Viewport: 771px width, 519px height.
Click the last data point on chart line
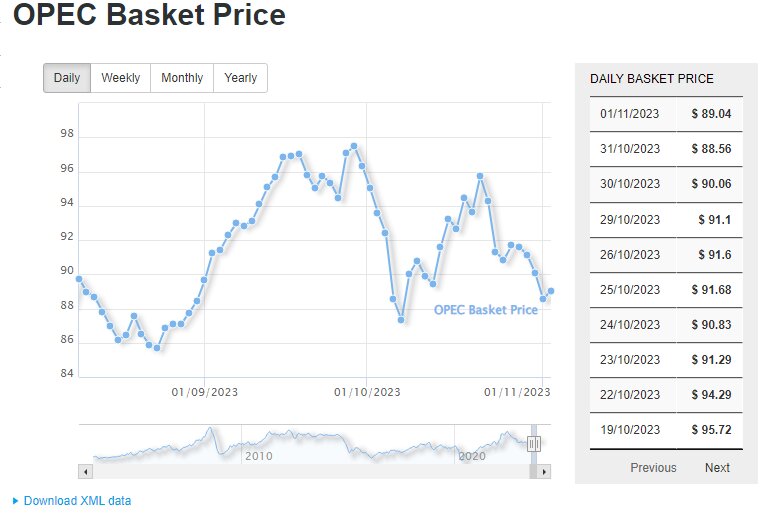tap(551, 291)
